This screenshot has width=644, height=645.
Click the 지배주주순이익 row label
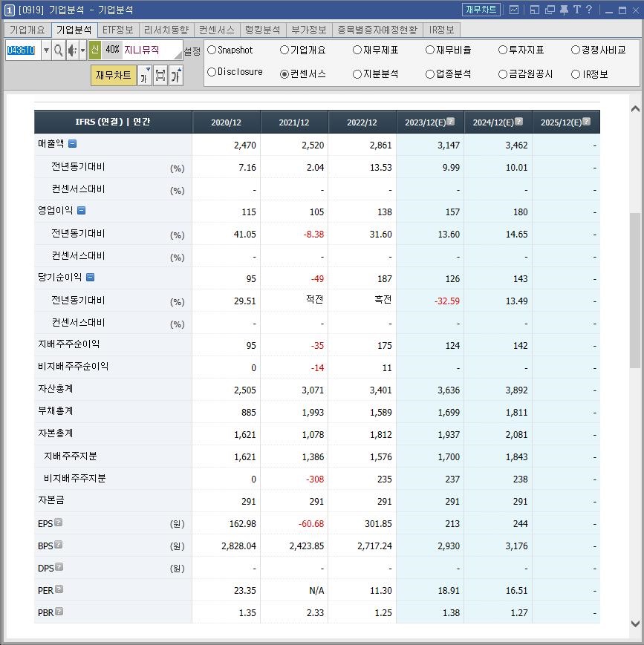(69, 344)
